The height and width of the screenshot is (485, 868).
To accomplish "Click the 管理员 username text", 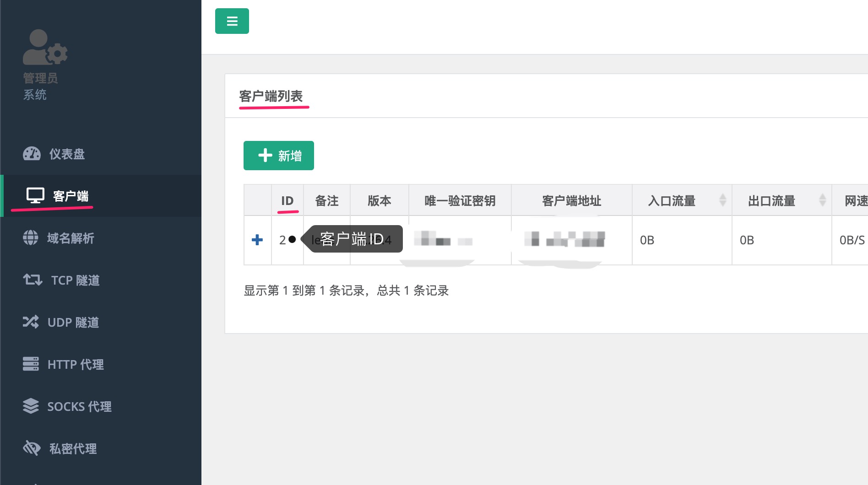I will (x=40, y=78).
